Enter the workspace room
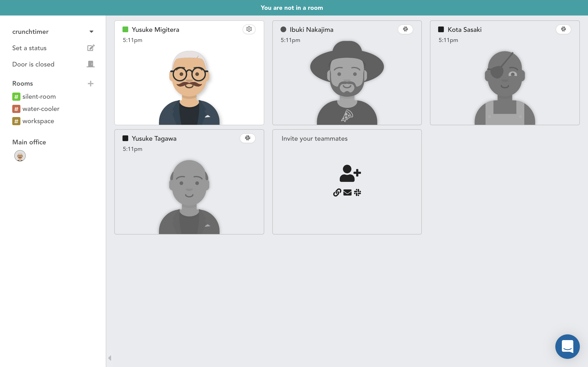Screen dimensions: 588x367 pos(38,121)
